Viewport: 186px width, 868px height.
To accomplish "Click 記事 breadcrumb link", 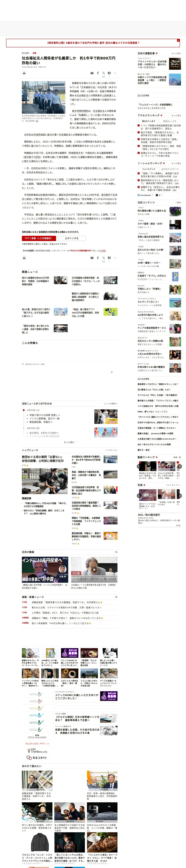I will [34, 53].
